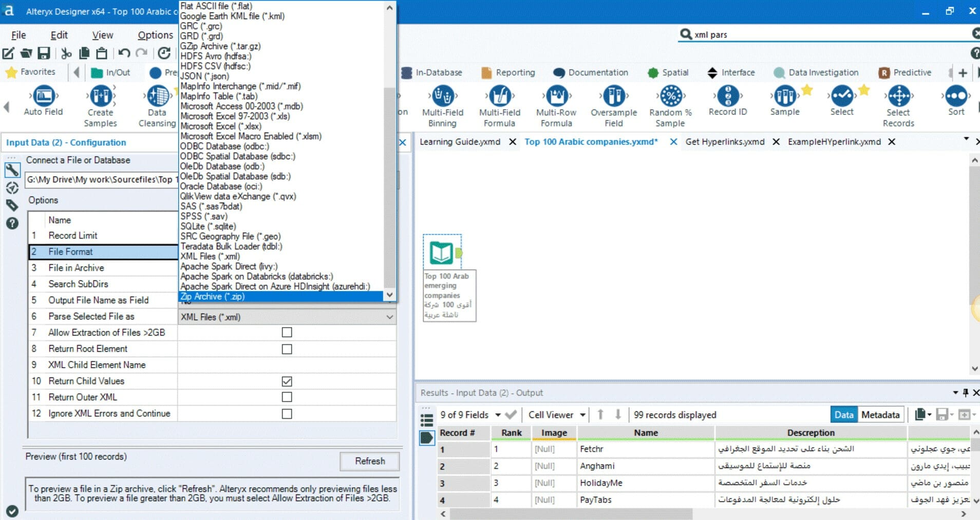Image resolution: width=980 pixels, height=520 pixels.
Task: Click the Run refresh toolbar icon
Action: tap(164, 53)
